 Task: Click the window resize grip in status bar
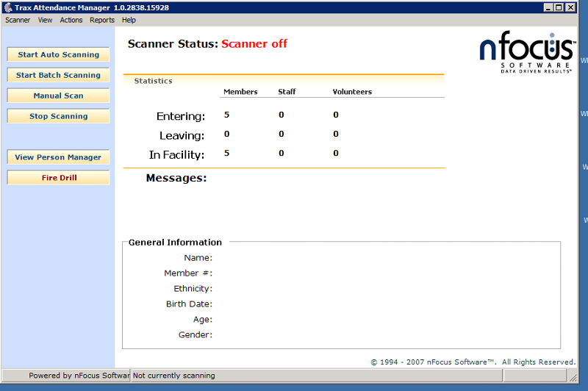(573, 378)
